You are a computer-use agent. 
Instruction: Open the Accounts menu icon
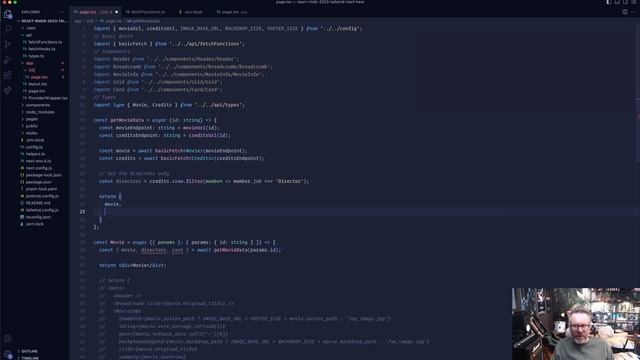pos(8,338)
